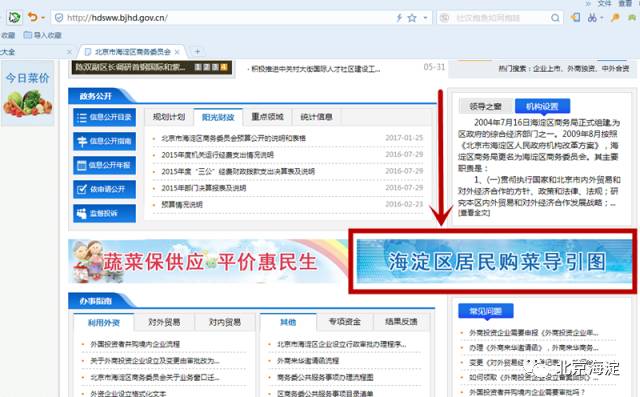Bookmark the page with the star icon

click(x=412, y=18)
